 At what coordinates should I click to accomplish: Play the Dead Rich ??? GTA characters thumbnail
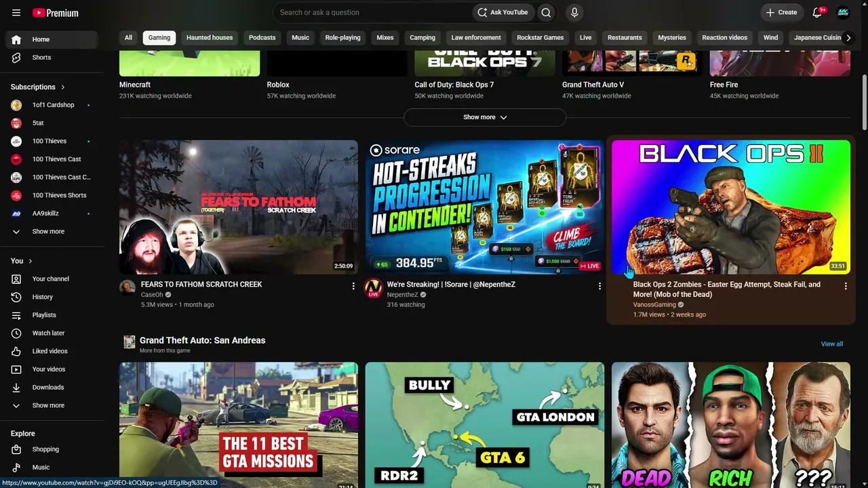[x=731, y=425]
